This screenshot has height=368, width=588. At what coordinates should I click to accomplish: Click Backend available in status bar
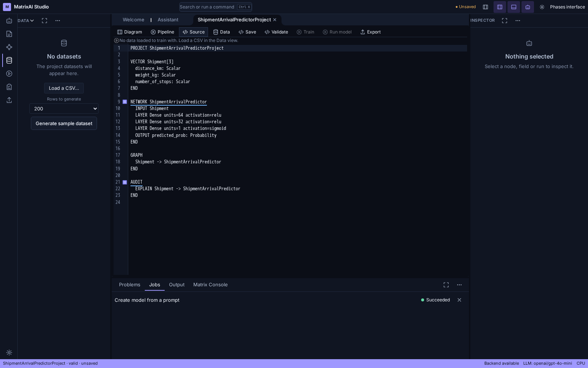point(502,364)
